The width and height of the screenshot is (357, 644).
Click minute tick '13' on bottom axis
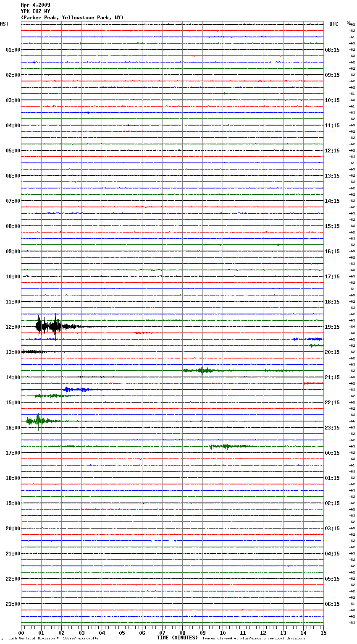(x=283, y=633)
